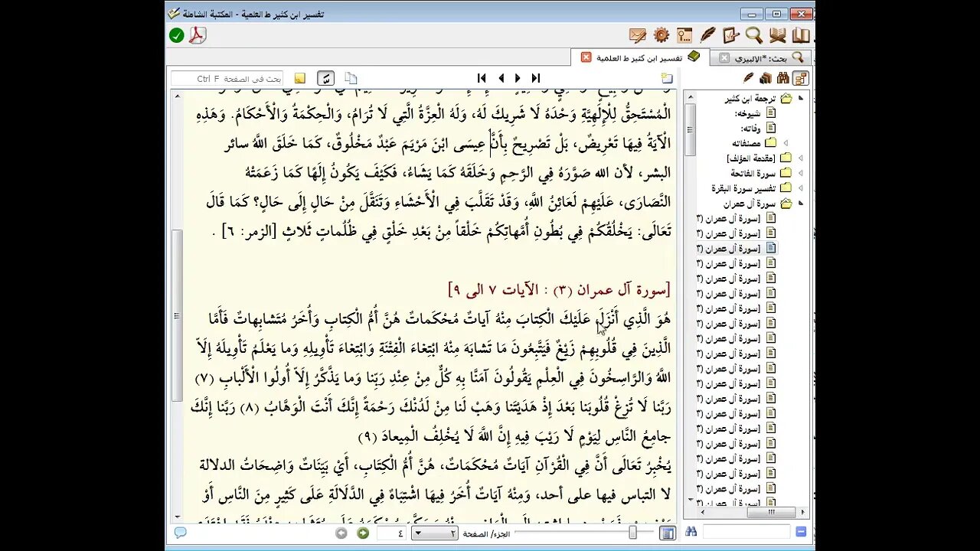Click the yellow highlight icon near search box
Viewport: 980px width, 551px height.
pos(299,78)
